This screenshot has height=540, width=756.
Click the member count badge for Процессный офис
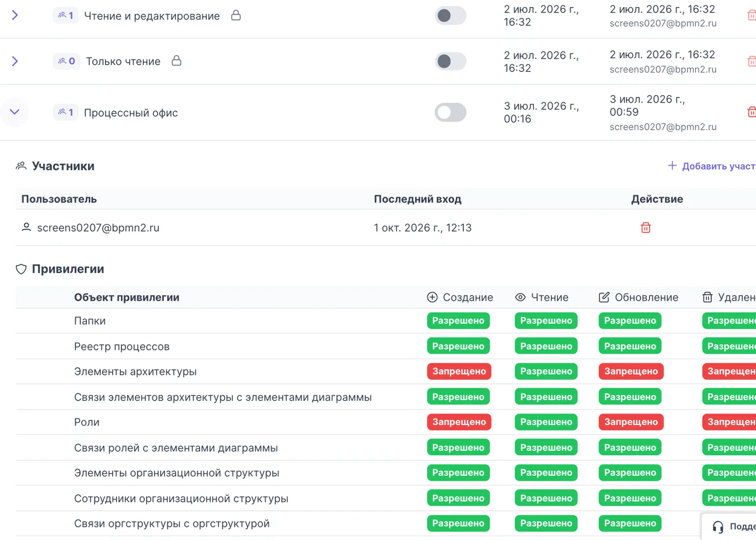(x=66, y=112)
